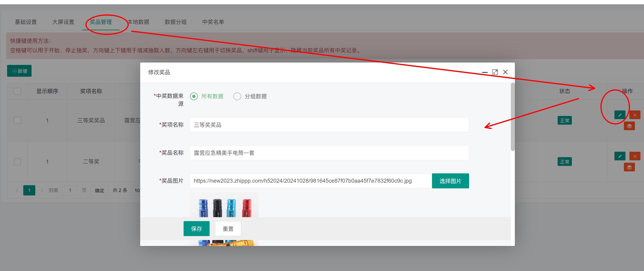Viewport: 644px width, 271px height.
Task: Click the red delete icon for 二等奖
Action: click(635, 156)
